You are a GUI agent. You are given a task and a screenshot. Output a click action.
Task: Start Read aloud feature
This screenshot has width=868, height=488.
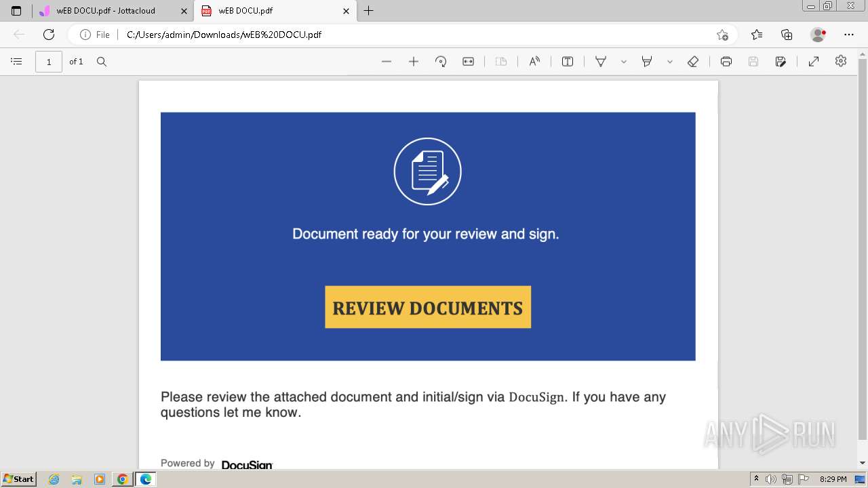pos(534,62)
